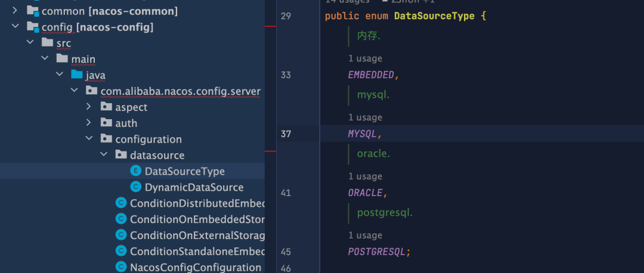The width and height of the screenshot is (644, 273).
Task: Click the ConditionOnEmbeddedStorage class icon
Action: [121, 219]
